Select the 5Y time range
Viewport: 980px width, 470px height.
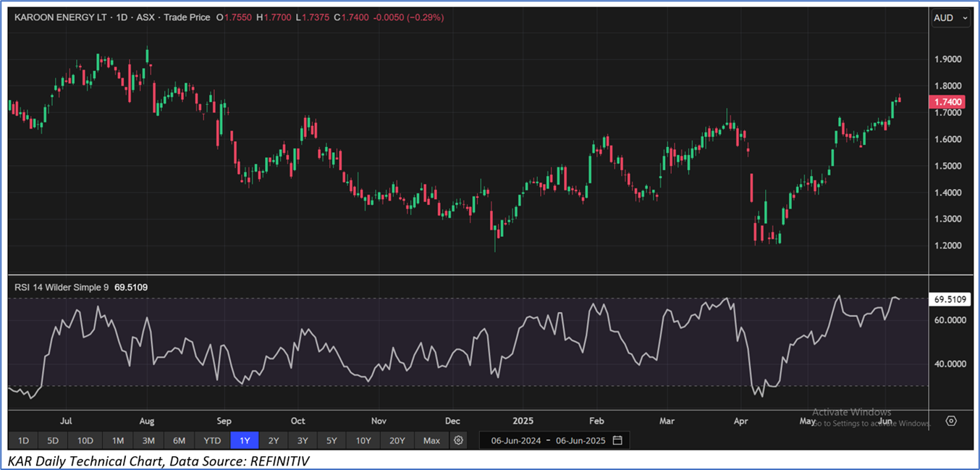point(331,440)
